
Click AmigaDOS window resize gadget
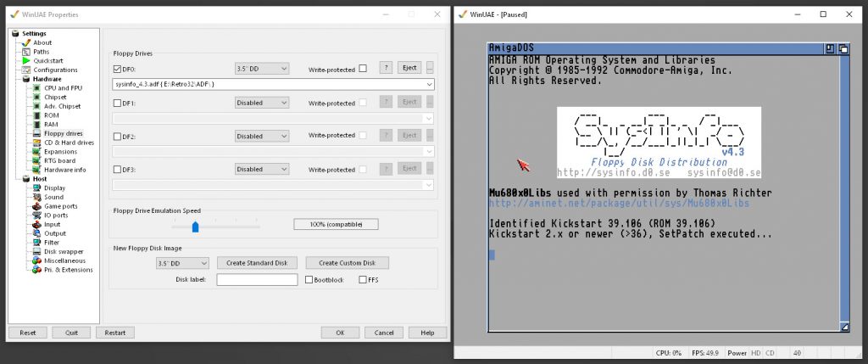(845, 328)
